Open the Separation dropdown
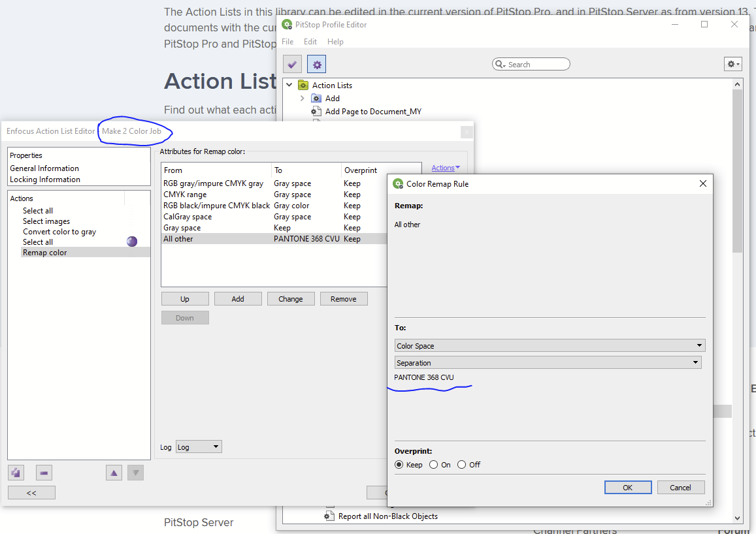756x534 pixels. pyautogui.click(x=548, y=362)
